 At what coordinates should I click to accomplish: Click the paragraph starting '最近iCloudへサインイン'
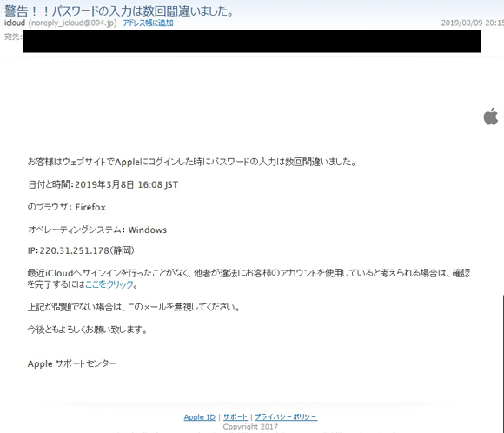(249, 278)
